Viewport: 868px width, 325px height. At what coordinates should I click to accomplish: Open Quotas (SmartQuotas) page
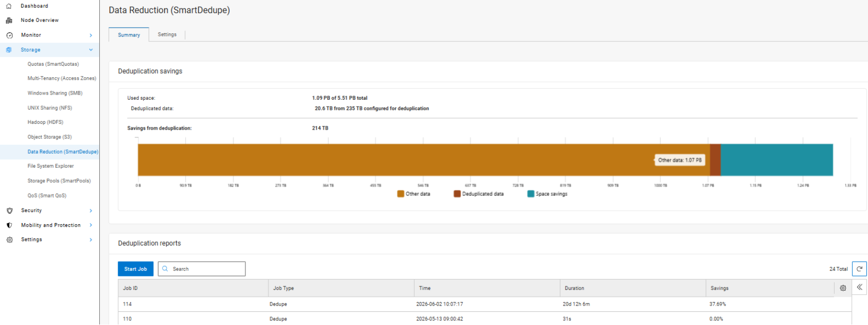(x=53, y=64)
